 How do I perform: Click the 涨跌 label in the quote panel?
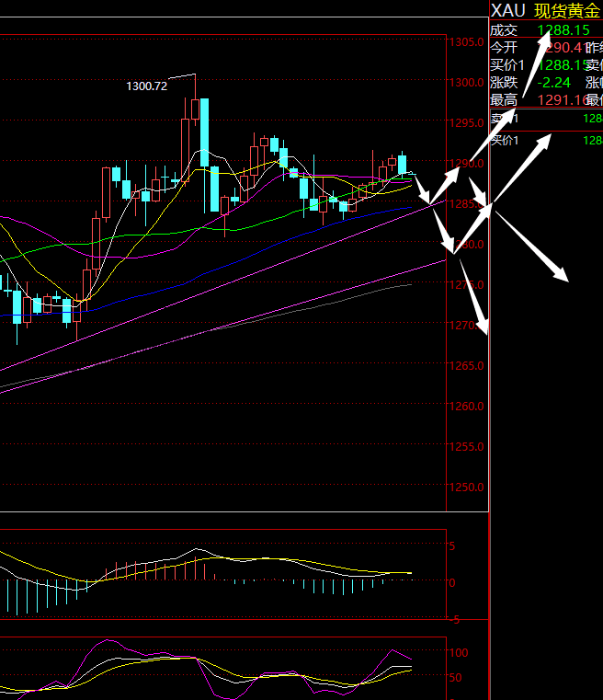point(504,83)
